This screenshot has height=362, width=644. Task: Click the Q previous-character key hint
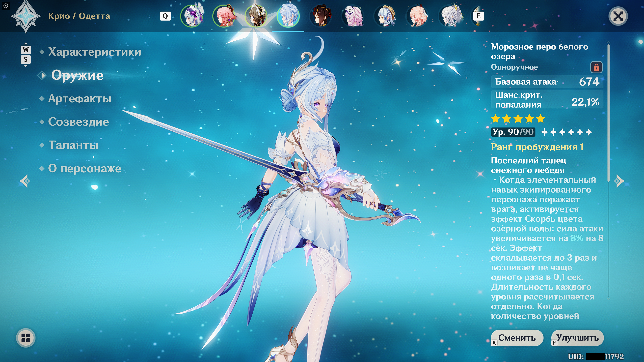click(x=165, y=16)
